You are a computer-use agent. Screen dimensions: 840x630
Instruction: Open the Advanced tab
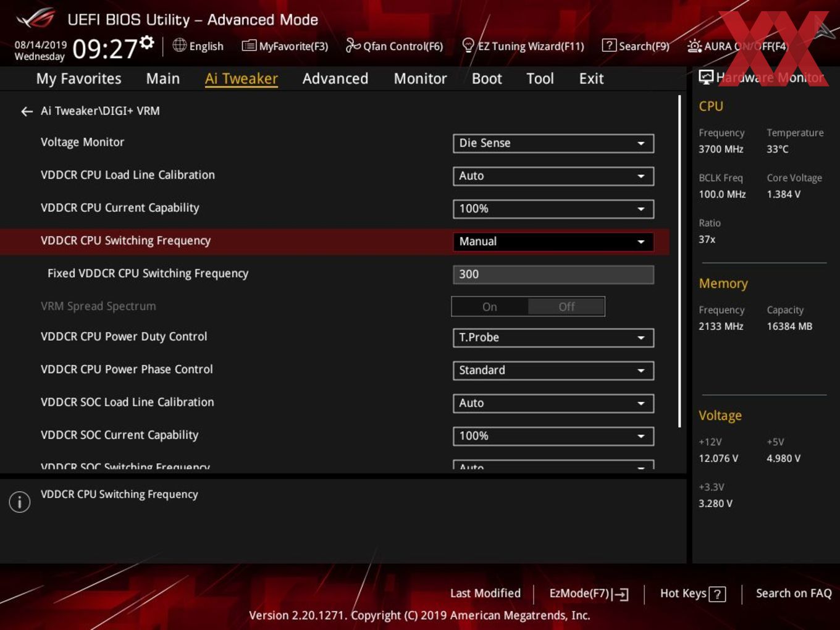click(335, 78)
